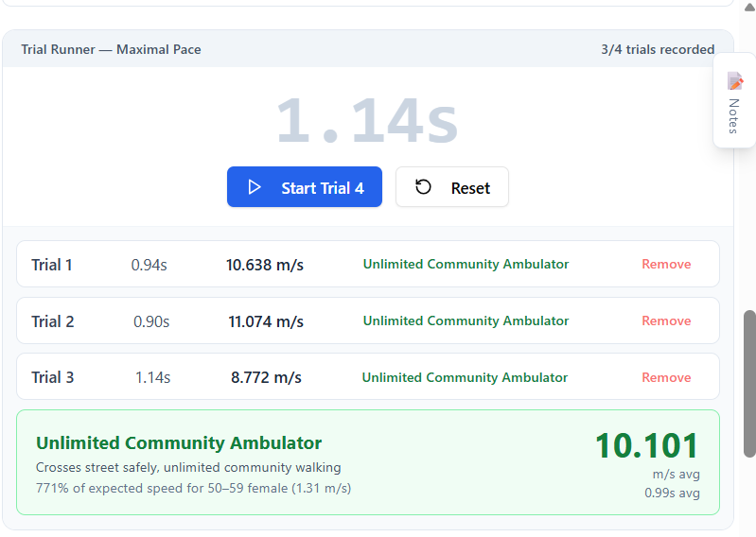The width and height of the screenshot is (756, 537).
Task: Click the circular arrow reset icon
Action: tap(423, 187)
